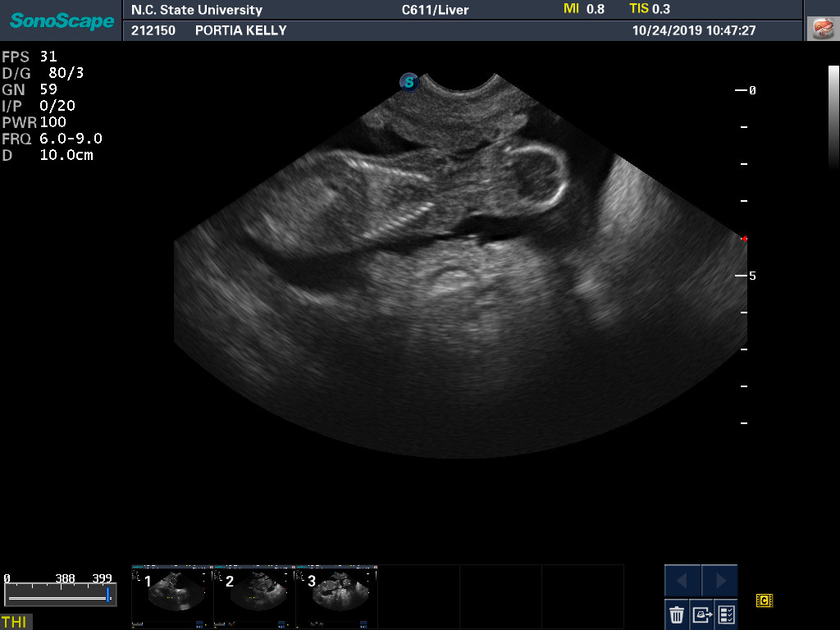Open the checklist report icon
The height and width of the screenshot is (630, 840).
click(x=726, y=614)
